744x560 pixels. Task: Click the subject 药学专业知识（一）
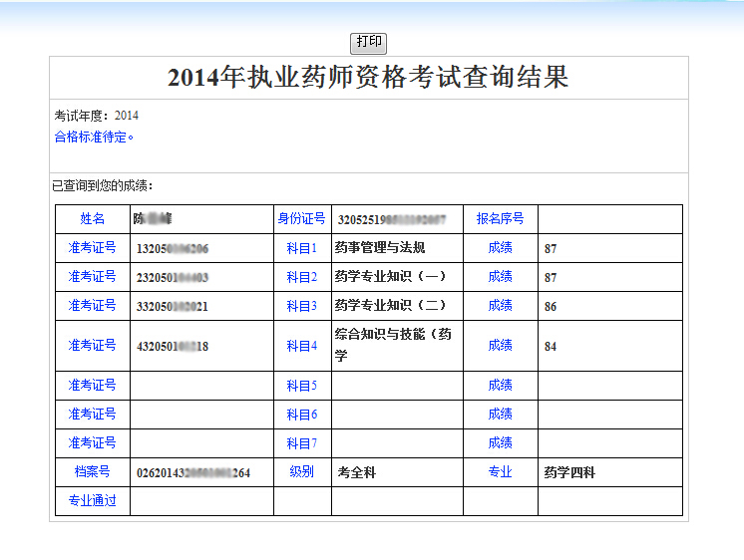390,276
